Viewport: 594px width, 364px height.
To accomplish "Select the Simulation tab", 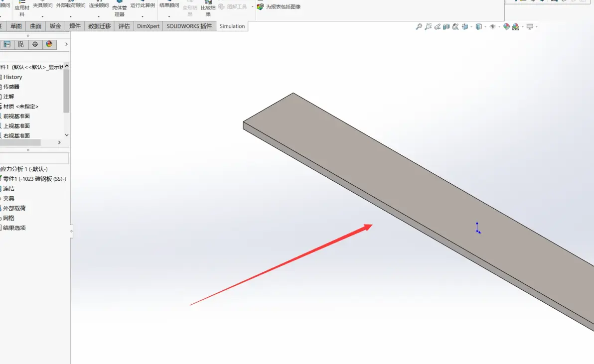I will point(232,26).
